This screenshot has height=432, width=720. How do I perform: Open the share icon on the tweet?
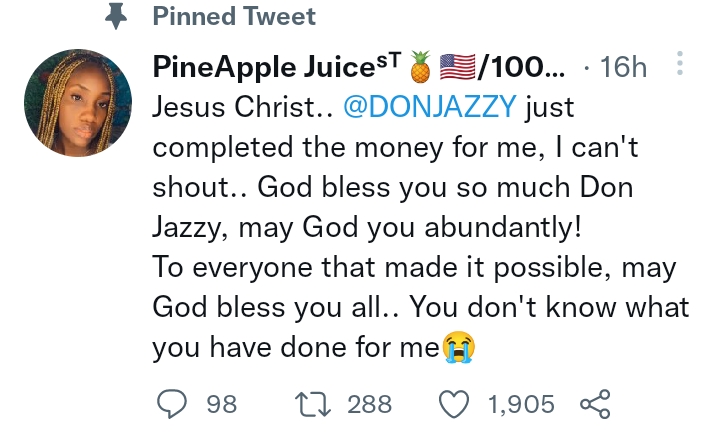[596, 404]
